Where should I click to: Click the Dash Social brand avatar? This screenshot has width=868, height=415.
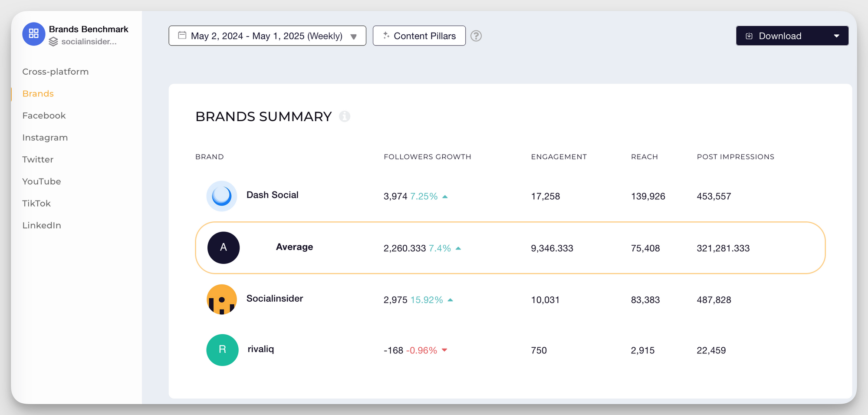coord(222,196)
